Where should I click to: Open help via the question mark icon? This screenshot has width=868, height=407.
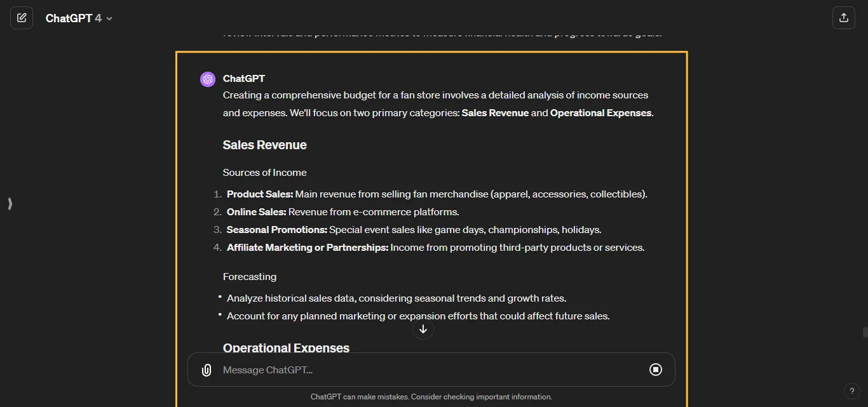852,391
